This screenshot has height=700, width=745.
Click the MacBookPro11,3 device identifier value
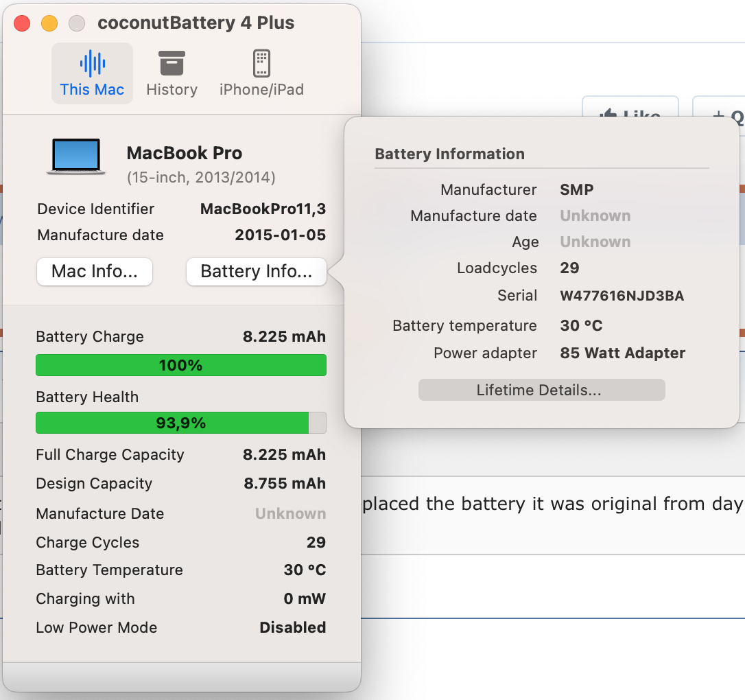263,209
